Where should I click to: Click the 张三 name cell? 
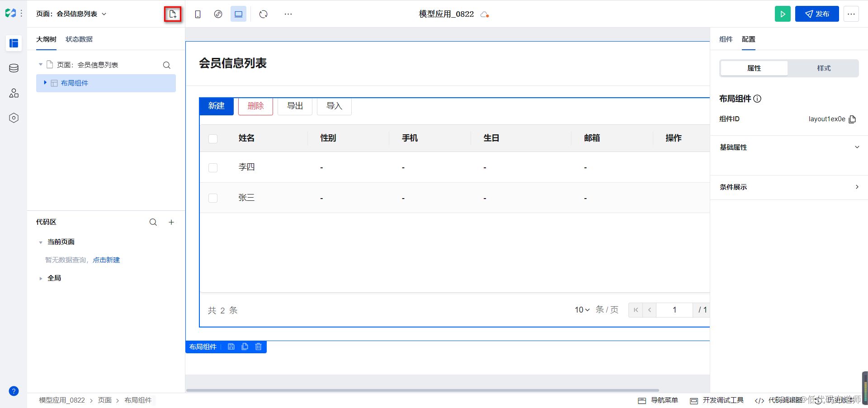(246, 198)
